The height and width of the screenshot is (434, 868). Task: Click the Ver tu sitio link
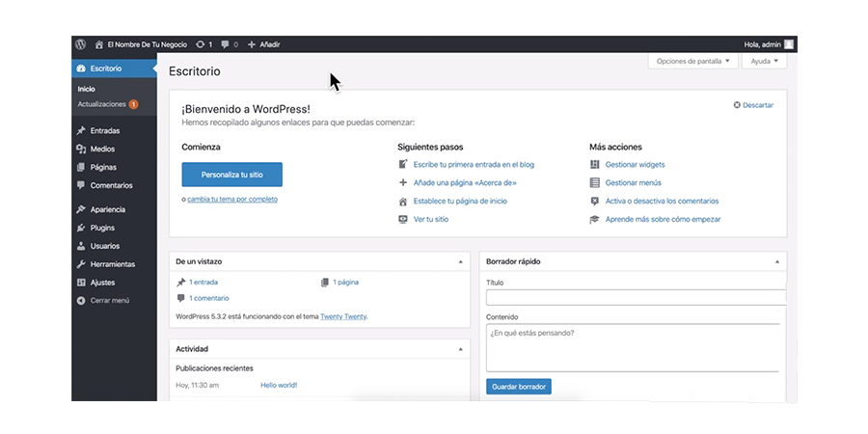click(431, 219)
